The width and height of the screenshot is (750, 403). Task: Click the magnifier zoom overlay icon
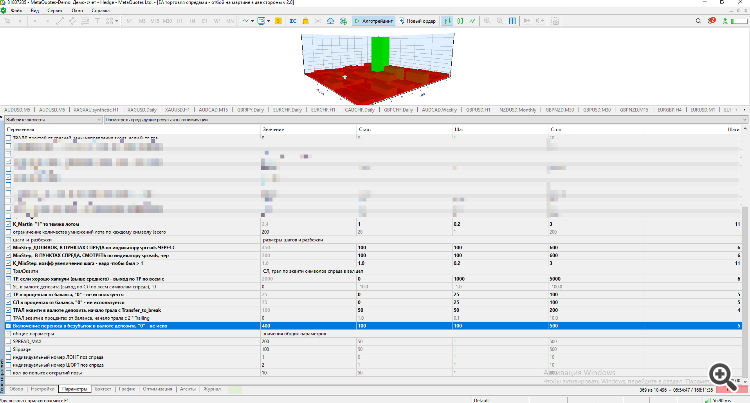[x=723, y=376]
